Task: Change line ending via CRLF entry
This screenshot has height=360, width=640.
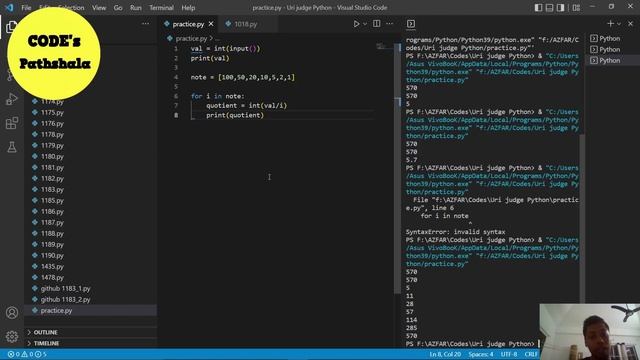Action: (x=531, y=354)
